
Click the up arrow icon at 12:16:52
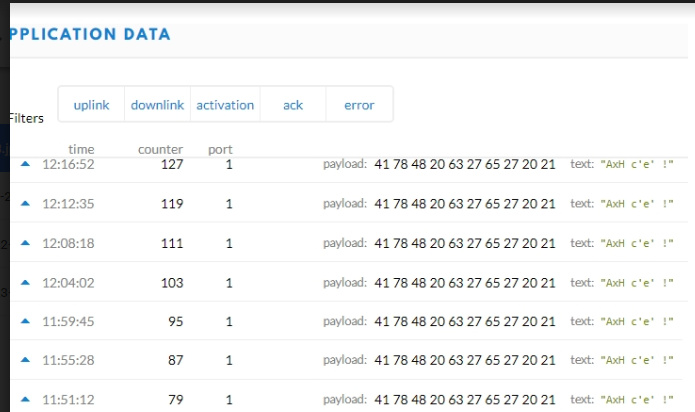point(26,164)
